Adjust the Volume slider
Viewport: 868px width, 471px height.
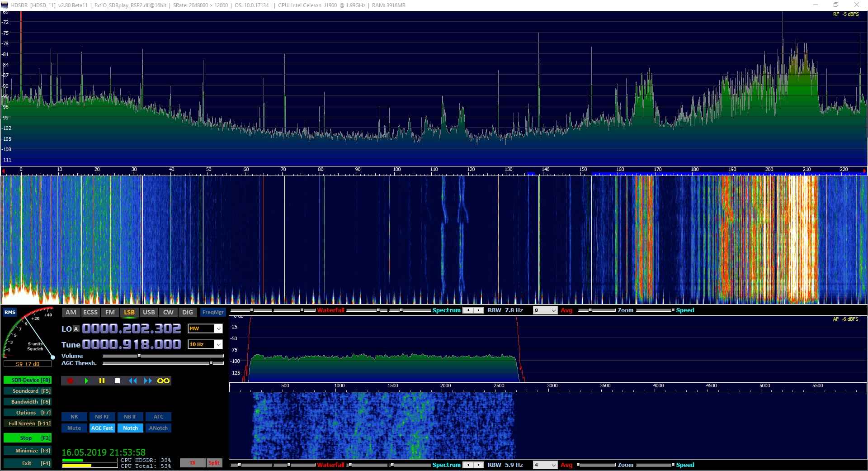pos(163,356)
